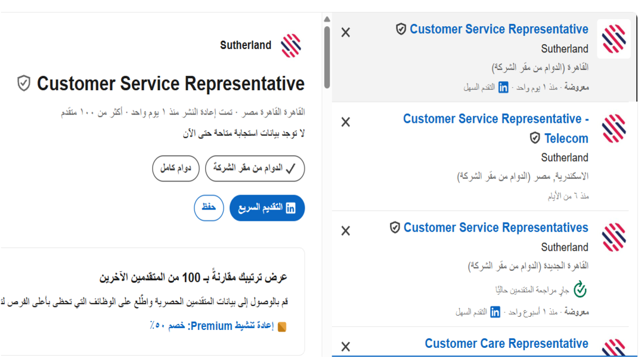Screen dimensions: 644x358
Task: Open the Customer Care Representative job link
Action: click(x=506, y=344)
